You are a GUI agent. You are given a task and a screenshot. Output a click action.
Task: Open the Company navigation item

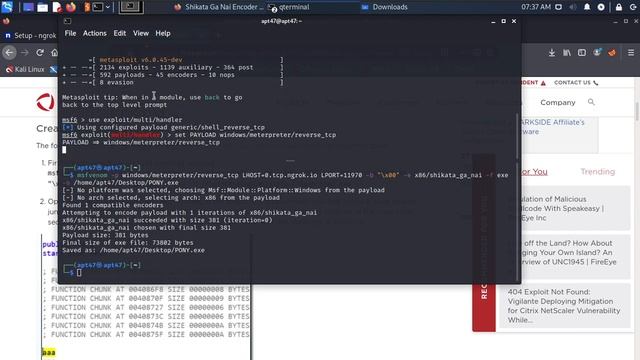tap(558, 102)
